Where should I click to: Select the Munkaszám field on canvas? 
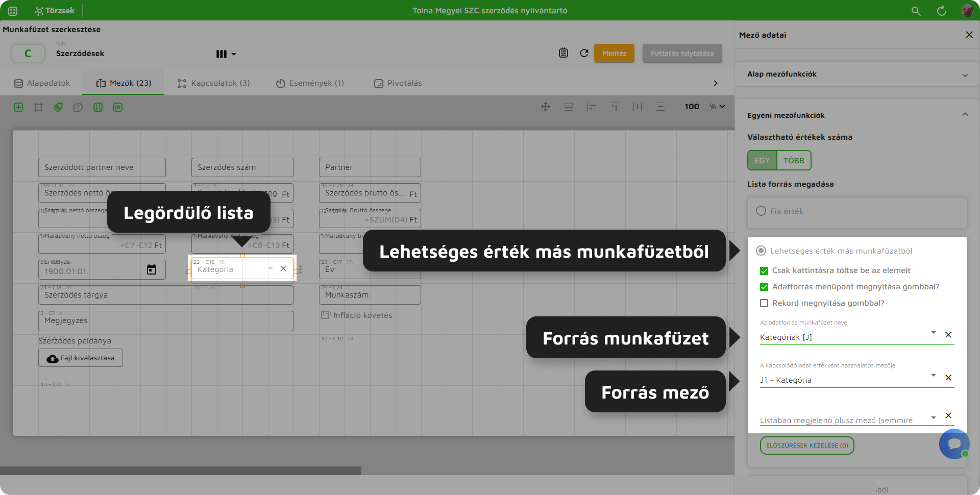370,295
